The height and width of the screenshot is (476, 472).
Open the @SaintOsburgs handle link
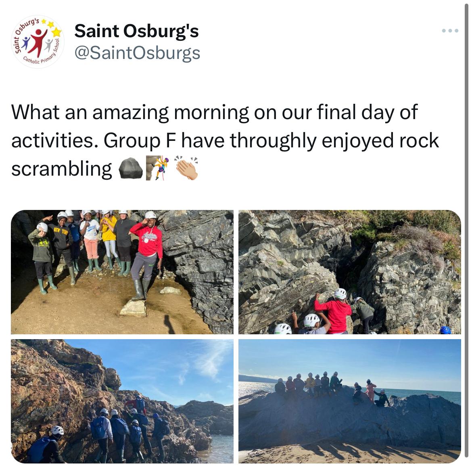pyautogui.click(x=137, y=53)
